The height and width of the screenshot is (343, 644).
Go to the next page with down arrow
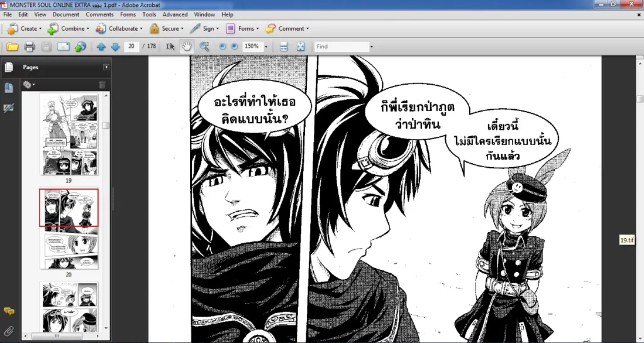pos(116,46)
